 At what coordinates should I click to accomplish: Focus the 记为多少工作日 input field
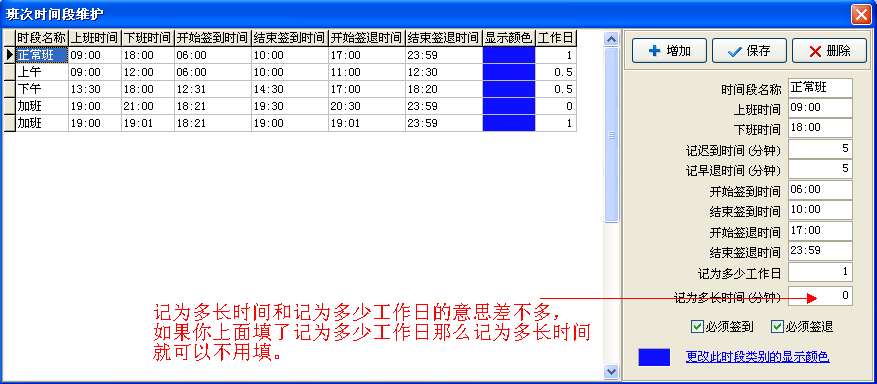pyautogui.click(x=820, y=272)
